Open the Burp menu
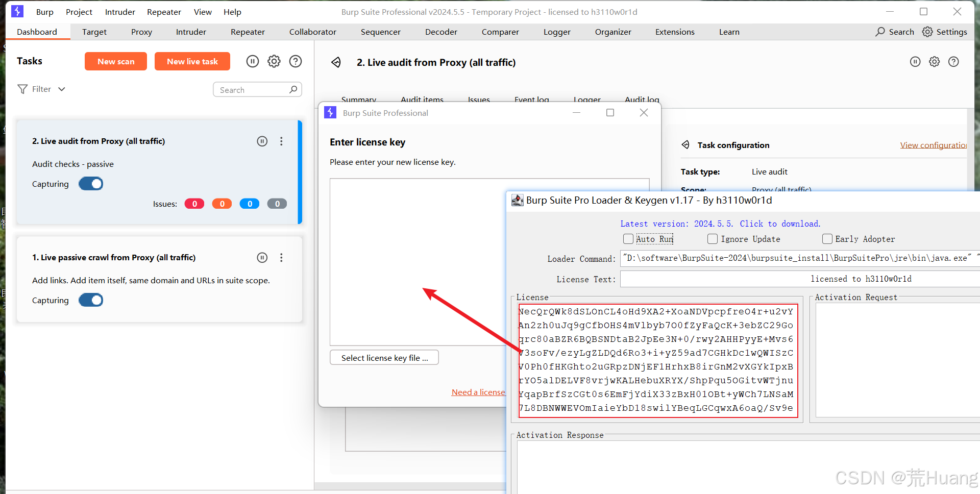The width and height of the screenshot is (980, 494). tap(45, 12)
